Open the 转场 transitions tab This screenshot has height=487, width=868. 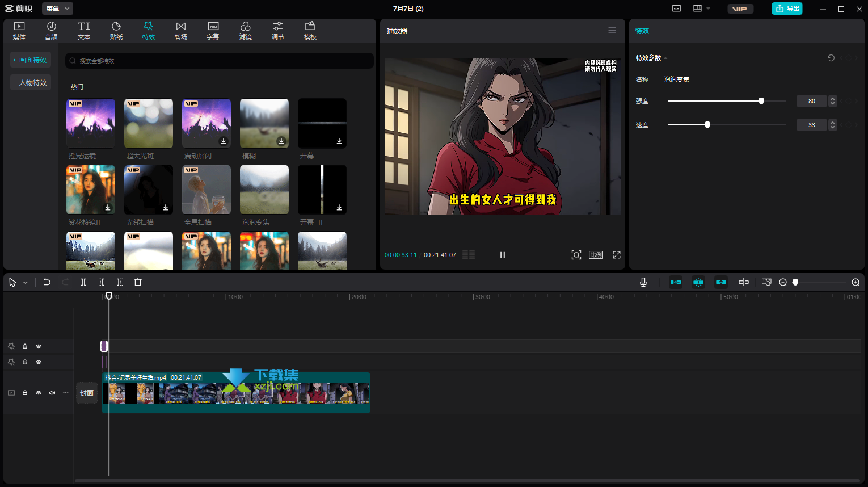(x=181, y=31)
